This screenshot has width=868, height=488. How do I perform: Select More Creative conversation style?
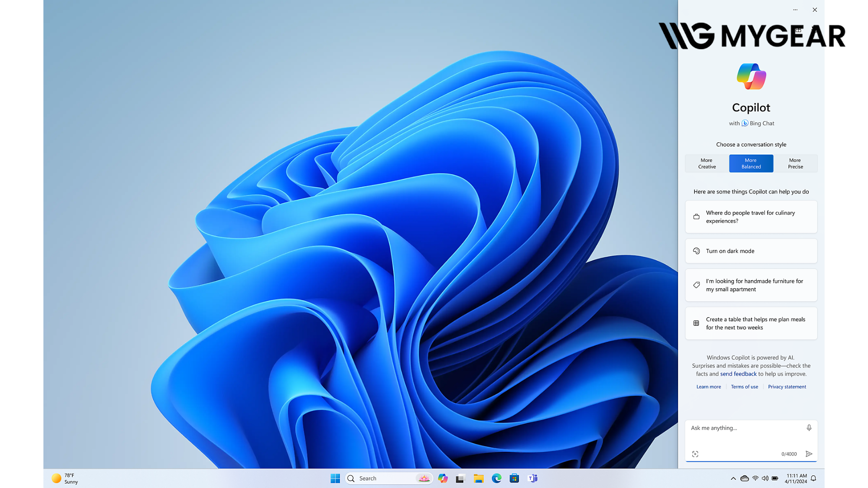[707, 164]
